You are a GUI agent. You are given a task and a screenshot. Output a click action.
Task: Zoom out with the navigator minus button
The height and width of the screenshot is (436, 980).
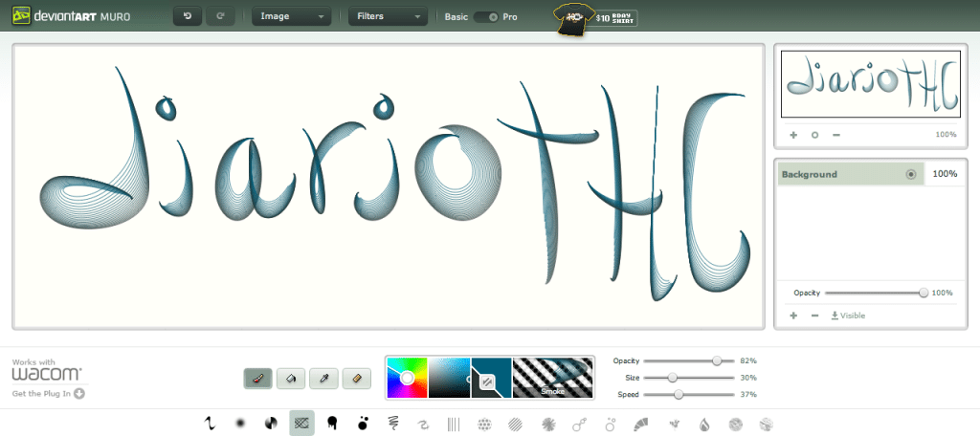tap(836, 135)
